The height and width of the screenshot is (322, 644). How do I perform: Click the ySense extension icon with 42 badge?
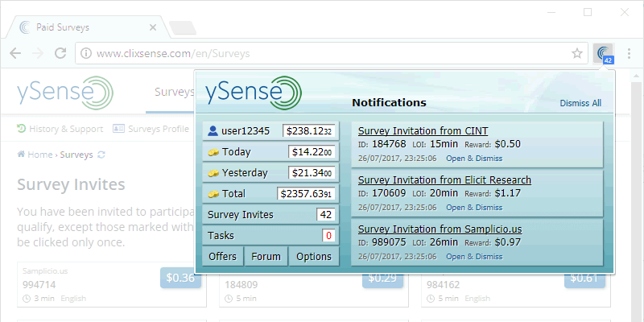coord(603,54)
